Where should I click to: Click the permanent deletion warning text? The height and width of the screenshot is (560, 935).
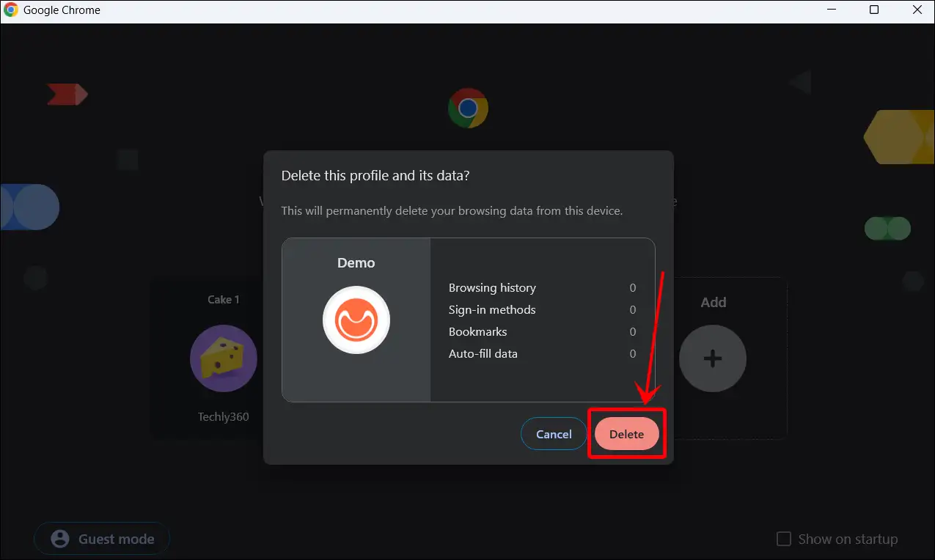(x=452, y=211)
